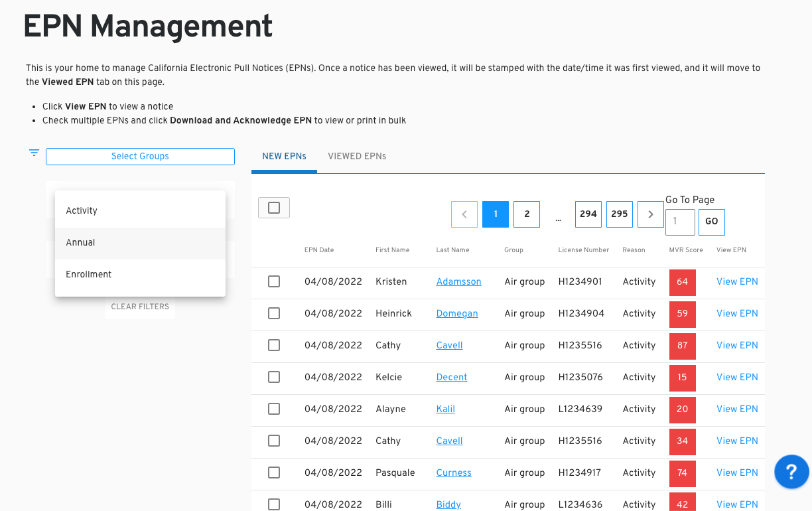Click the MVR Score column header

click(686, 250)
